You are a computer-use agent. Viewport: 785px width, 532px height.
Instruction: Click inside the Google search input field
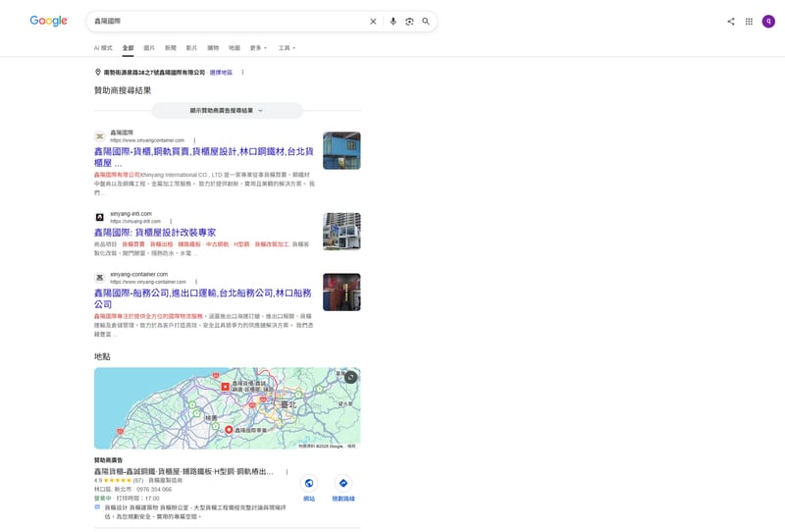[x=228, y=21]
